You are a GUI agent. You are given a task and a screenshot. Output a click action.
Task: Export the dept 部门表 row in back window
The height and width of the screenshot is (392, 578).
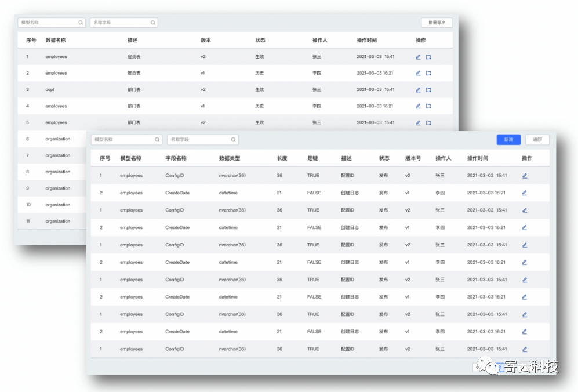[x=428, y=90]
